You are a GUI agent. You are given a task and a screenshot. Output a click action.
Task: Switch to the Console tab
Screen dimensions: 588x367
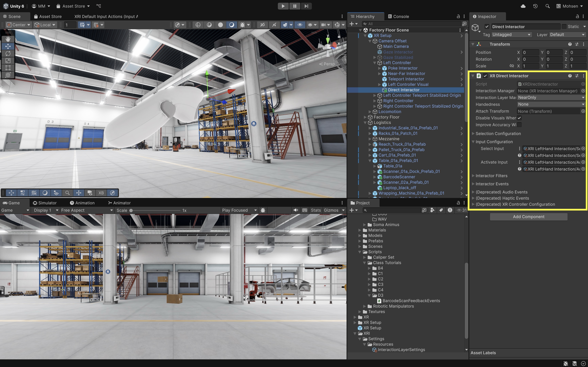[x=398, y=16]
